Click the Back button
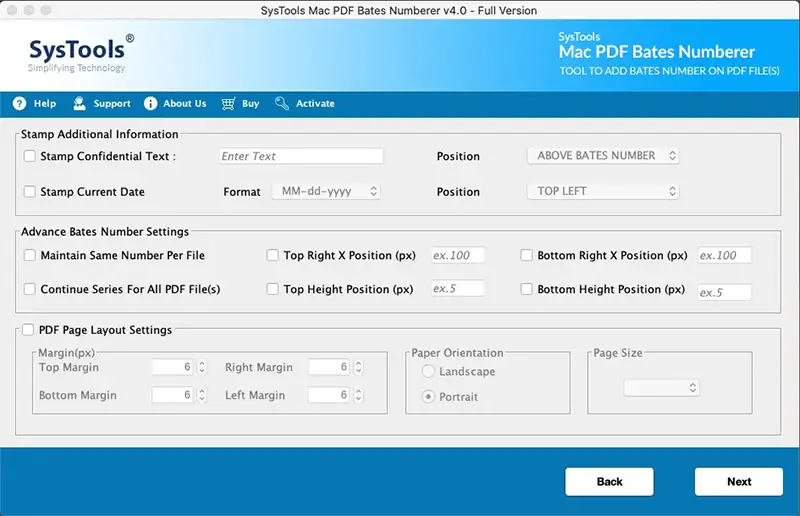Screen dimensions: 800x516 [x=609, y=481]
